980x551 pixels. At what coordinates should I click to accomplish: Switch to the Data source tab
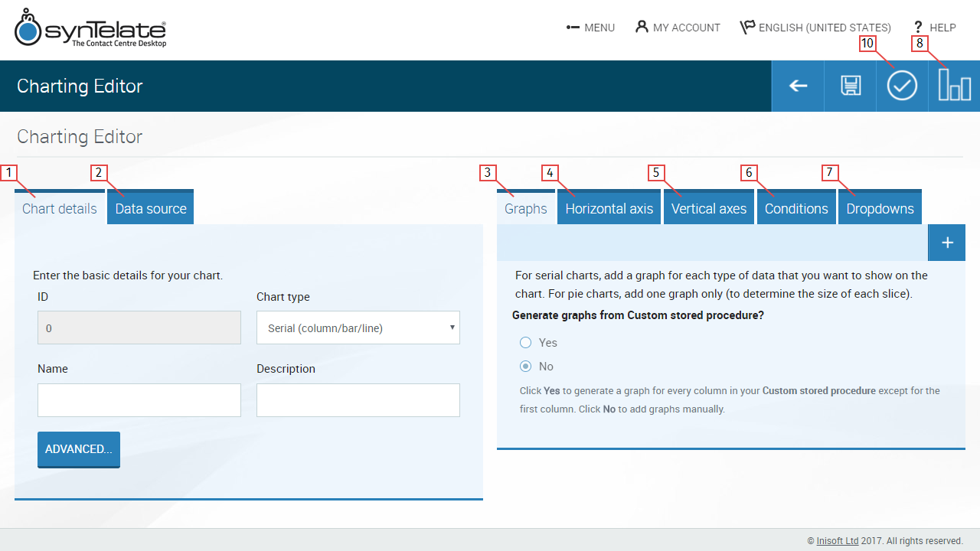click(151, 209)
